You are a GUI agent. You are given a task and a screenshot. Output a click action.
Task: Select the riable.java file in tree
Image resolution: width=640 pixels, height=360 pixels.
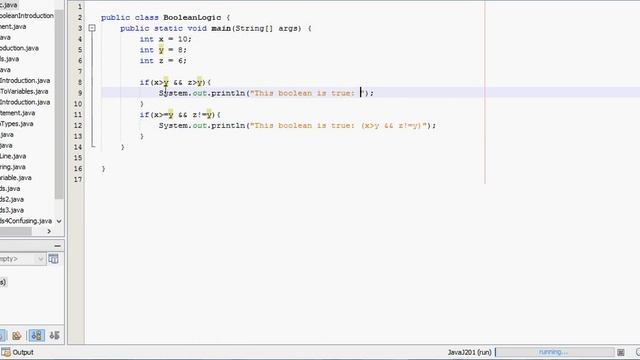coord(16,178)
